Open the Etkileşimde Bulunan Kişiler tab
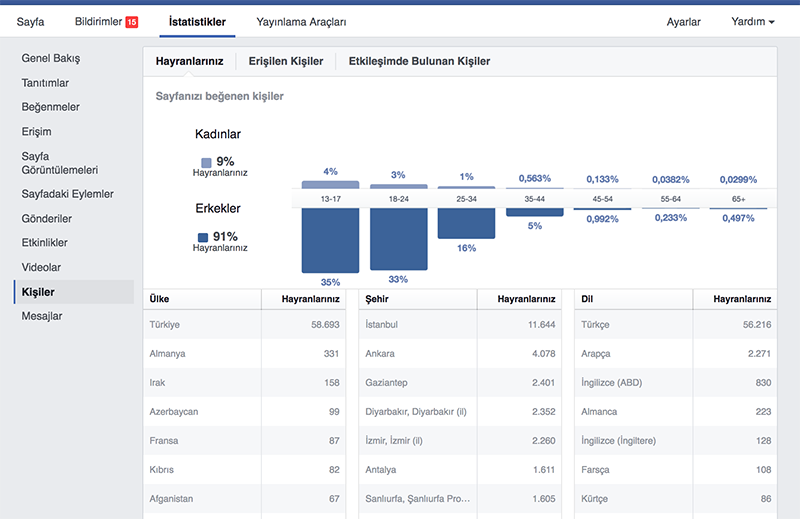Screen dimensions: 800x519 419,61
